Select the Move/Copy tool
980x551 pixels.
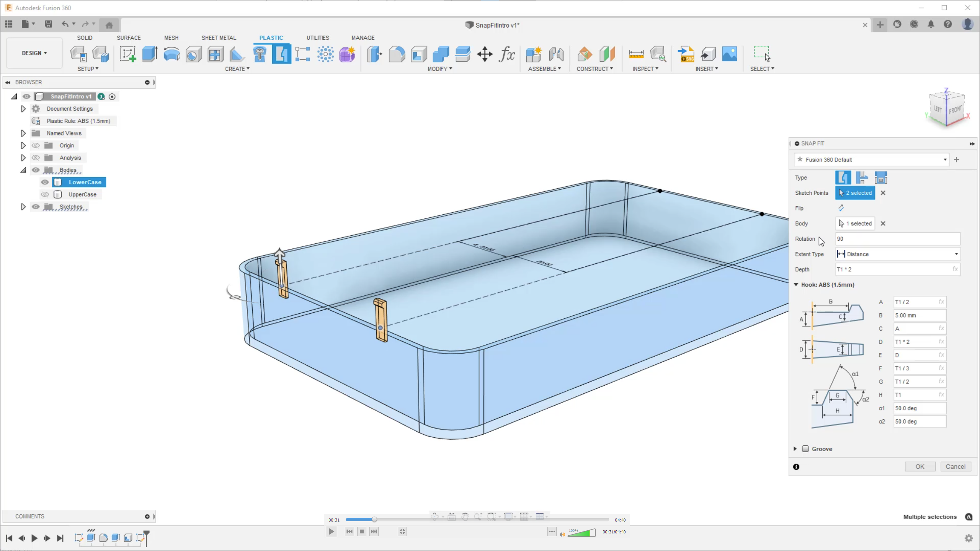pos(484,54)
